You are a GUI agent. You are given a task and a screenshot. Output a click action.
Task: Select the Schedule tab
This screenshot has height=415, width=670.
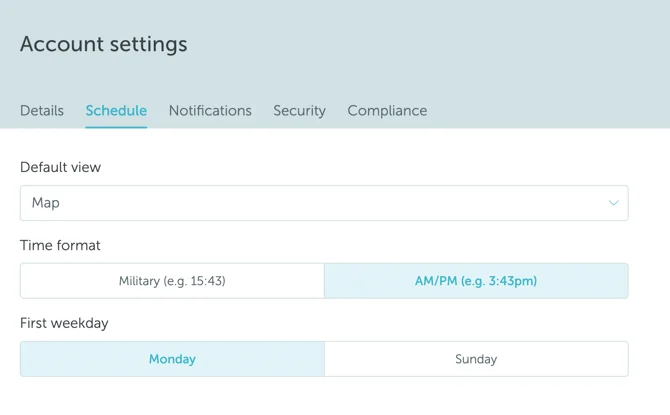(x=116, y=111)
